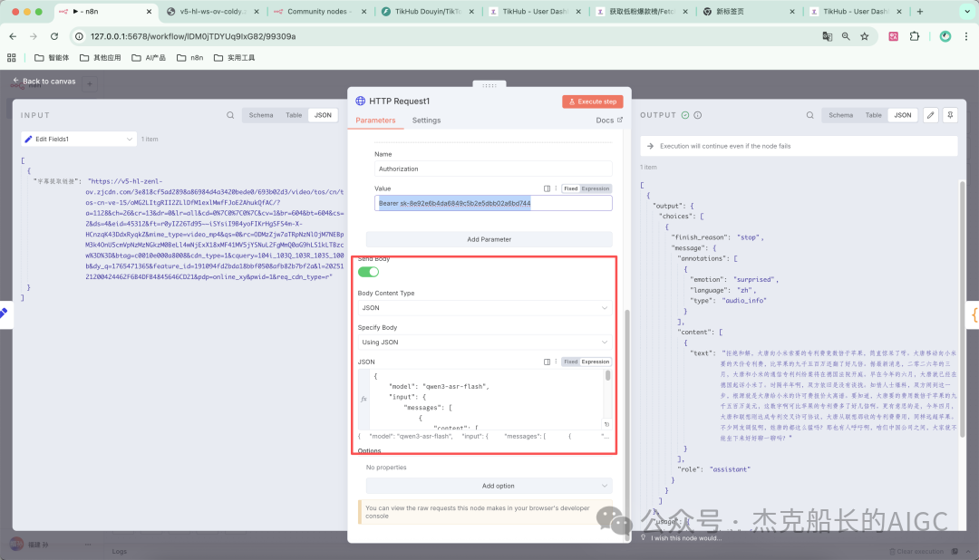The height and width of the screenshot is (560, 979).
Task: Click the zoom magnifier icon in the address bar
Action: [846, 36]
